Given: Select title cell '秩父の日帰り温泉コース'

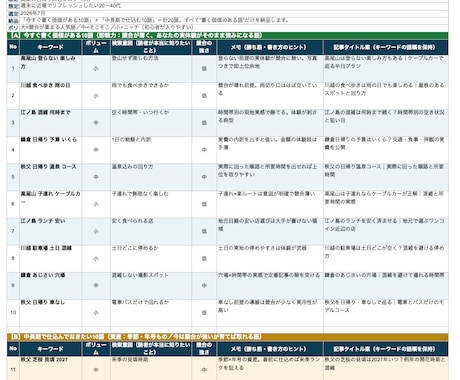Looking at the screenshot, I should coord(385,177).
